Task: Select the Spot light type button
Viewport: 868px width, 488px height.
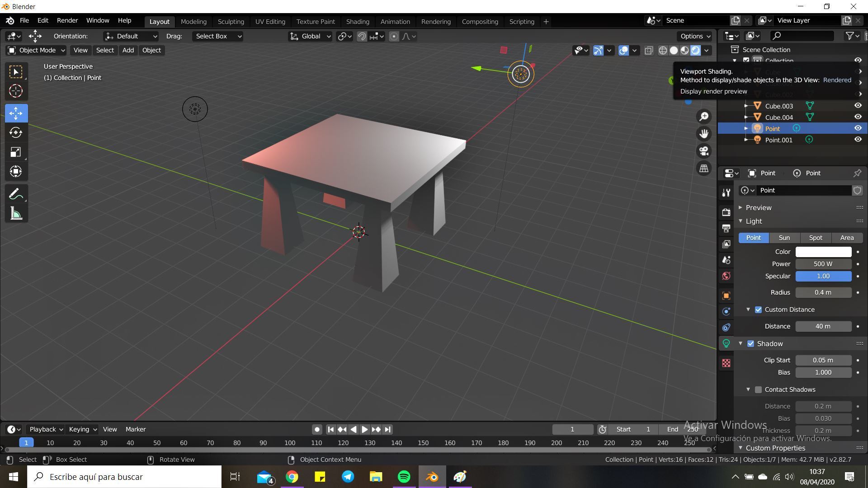Action: (815, 238)
